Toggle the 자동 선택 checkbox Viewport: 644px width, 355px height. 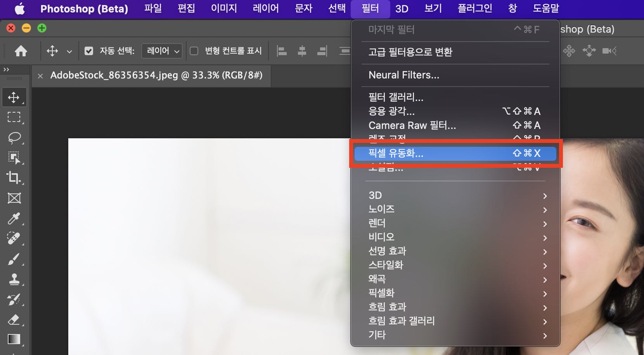(89, 51)
